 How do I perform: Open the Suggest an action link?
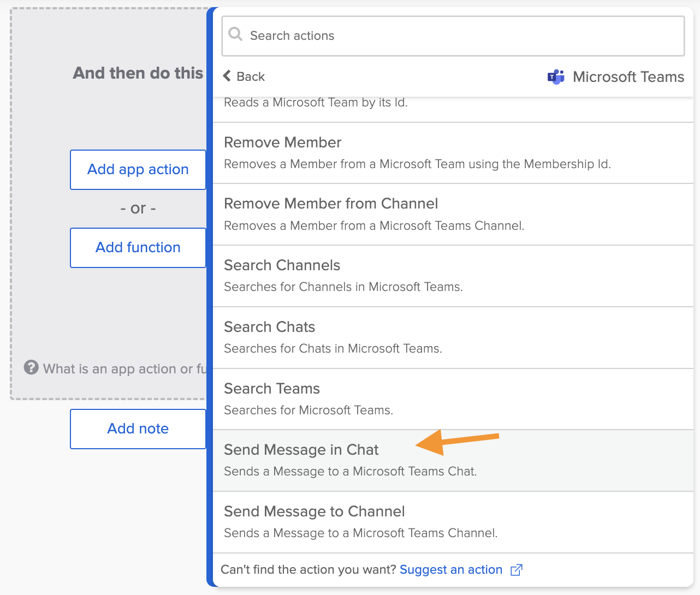point(450,570)
